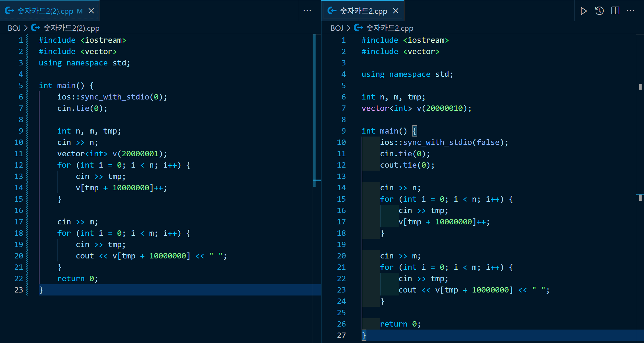Image resolution: width=644 pixels, height=343 pixels.
Task: Click 'return 0;' in right editor
Action: tap(400, 324)
